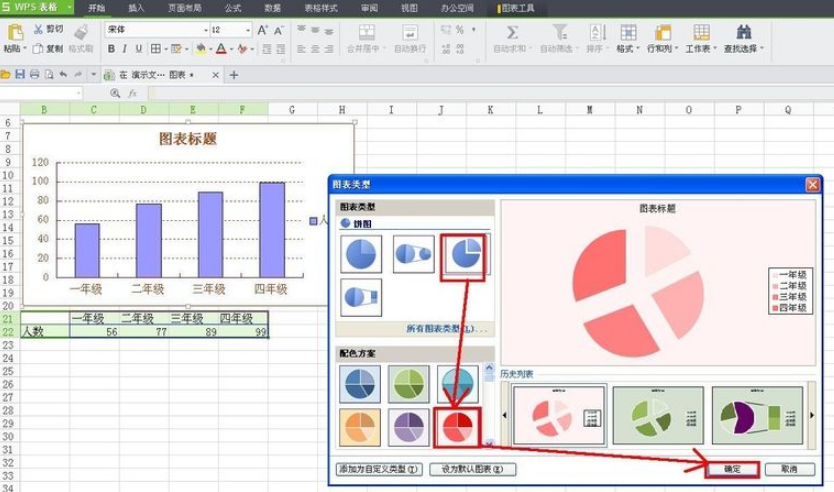Choose the purple color scheme
The height and width of the screenshot is (492, 834).
[x=408, y=427]
